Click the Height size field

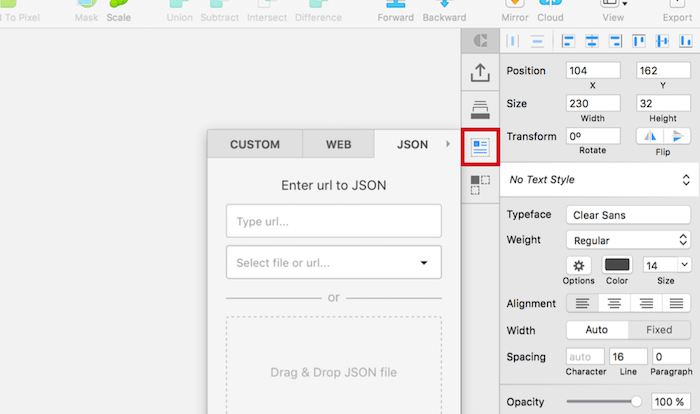point(663,103)
